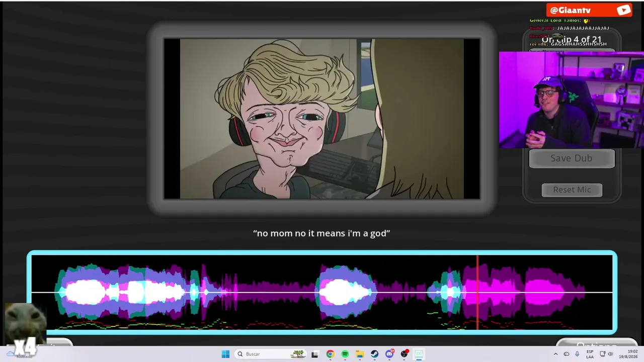Click the chat message JAJAJAJAJAAJJAJAJ

584,28
